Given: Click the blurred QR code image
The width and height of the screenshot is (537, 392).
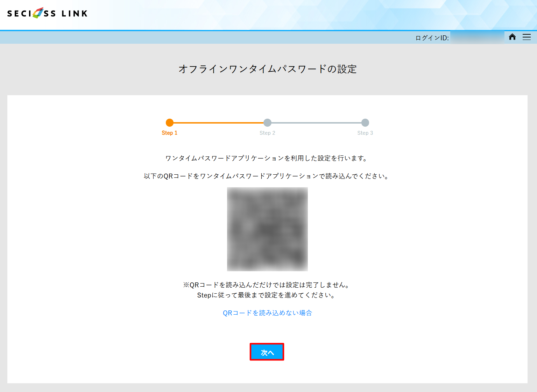Looking at the screenshot, I should 267,229.
